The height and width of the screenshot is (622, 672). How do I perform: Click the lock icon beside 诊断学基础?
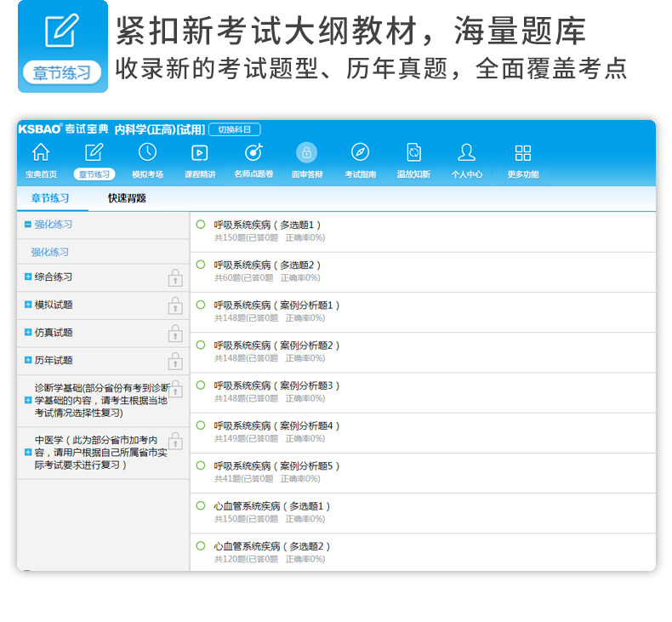[175, 389]
